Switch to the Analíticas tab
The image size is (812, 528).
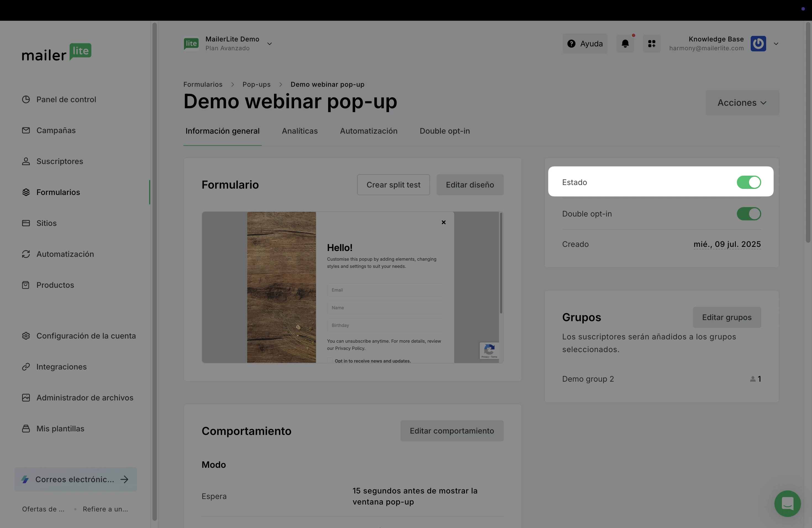(x=300, y=131)
